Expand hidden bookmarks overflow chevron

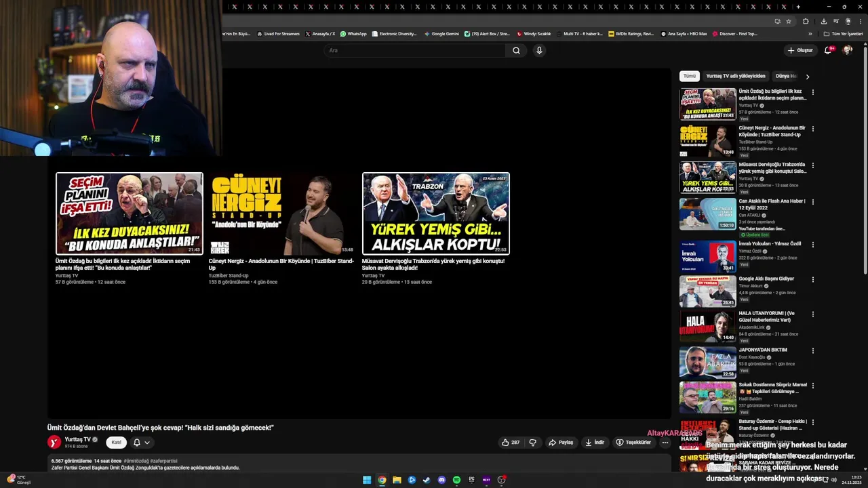[x=810, y=33]
